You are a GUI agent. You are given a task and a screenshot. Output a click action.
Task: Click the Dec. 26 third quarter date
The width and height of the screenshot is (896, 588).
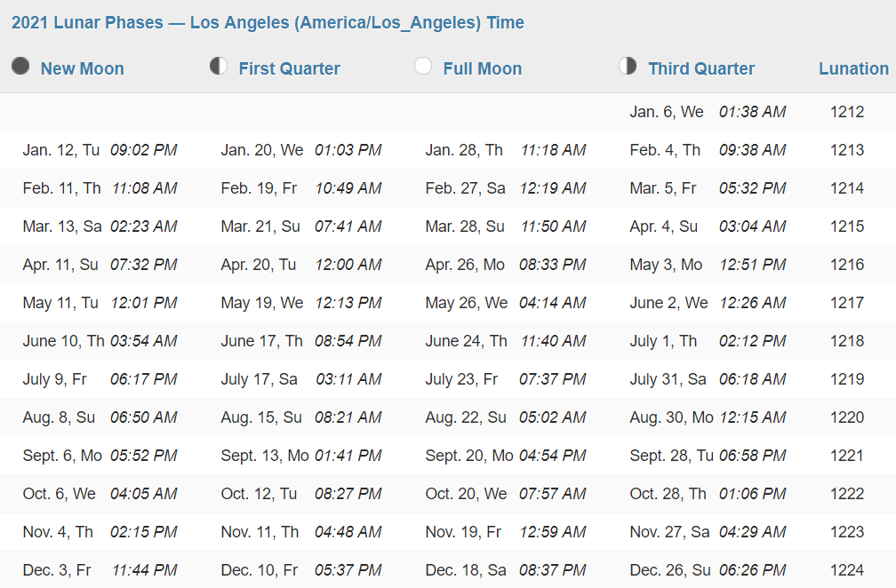pos(669,569)
